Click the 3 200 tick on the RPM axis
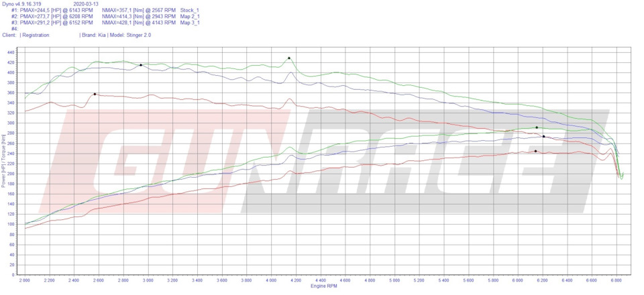Viewport: 644px width, 295px height. [x=172, y=280]
